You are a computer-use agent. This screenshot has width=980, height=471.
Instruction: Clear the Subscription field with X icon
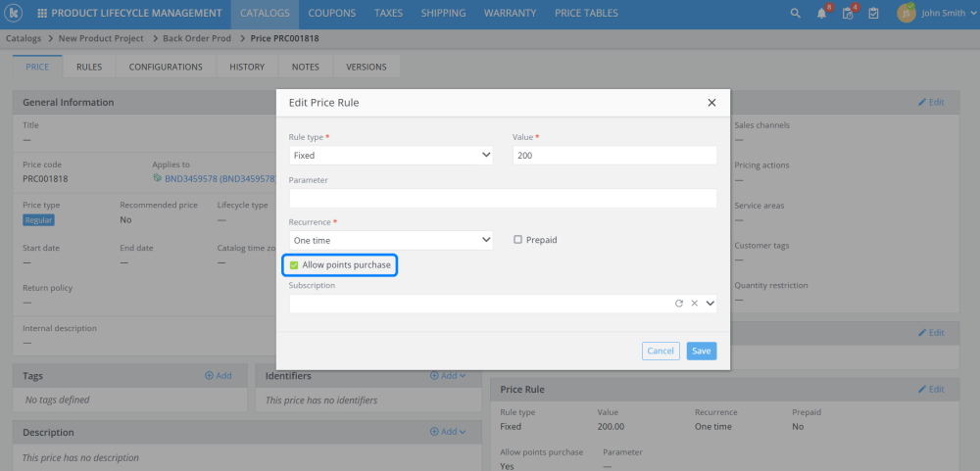coord(694,304)
